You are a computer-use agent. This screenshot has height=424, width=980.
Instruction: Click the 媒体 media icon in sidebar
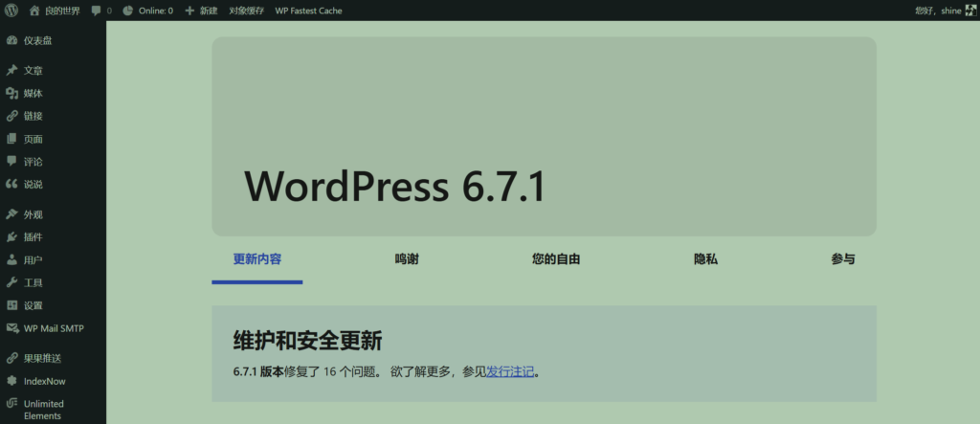pos(11,93)
